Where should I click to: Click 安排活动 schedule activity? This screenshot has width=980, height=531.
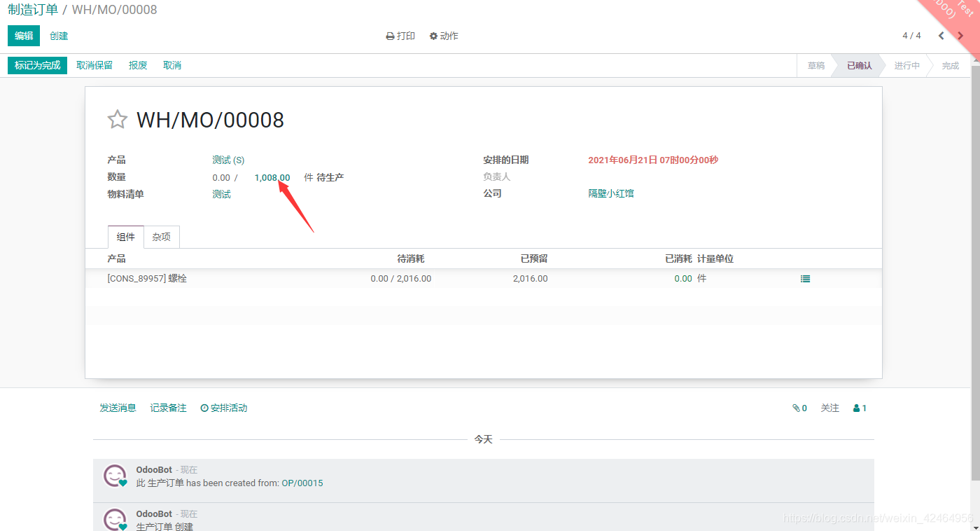pos(224,408)
